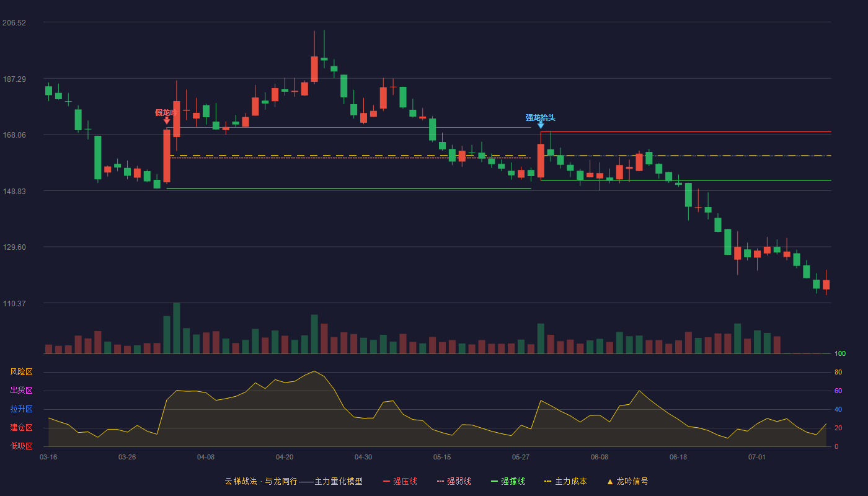868x496 pixels.
Task: Toggle the 强弱线 legend item
Action: [x=454, y=481]
